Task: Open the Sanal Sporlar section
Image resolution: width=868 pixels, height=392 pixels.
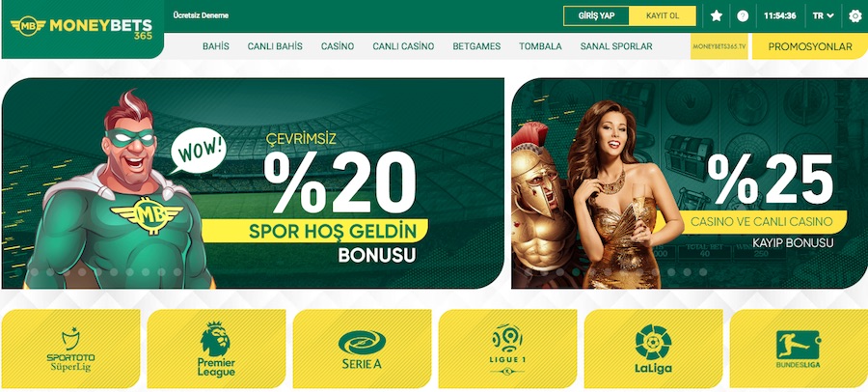Action: (616, 46)
